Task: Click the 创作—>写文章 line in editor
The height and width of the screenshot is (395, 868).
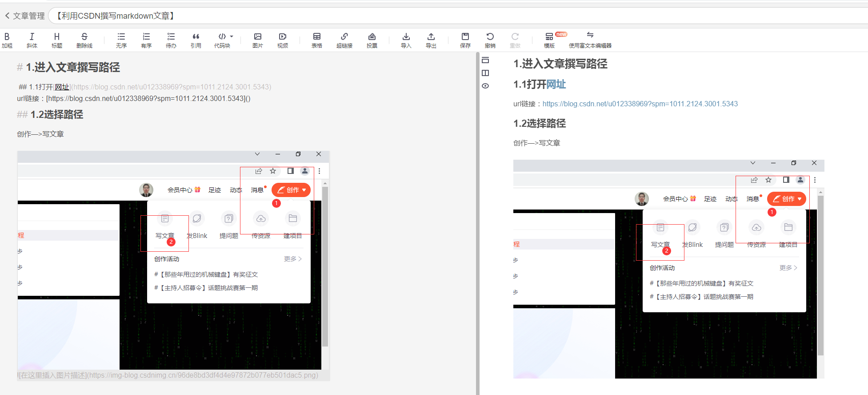Action: pyautogui.click(x=40, y=134)
